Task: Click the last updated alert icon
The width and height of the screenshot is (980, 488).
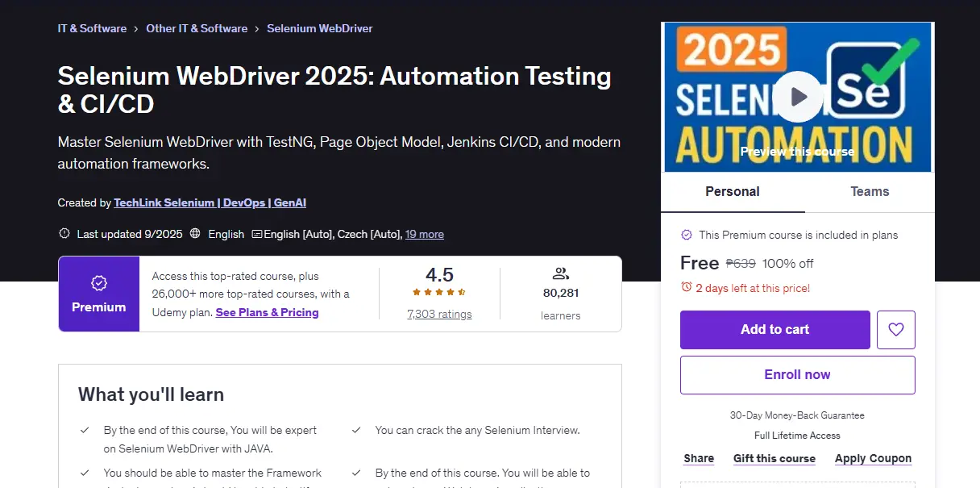Action: point(64,234)
